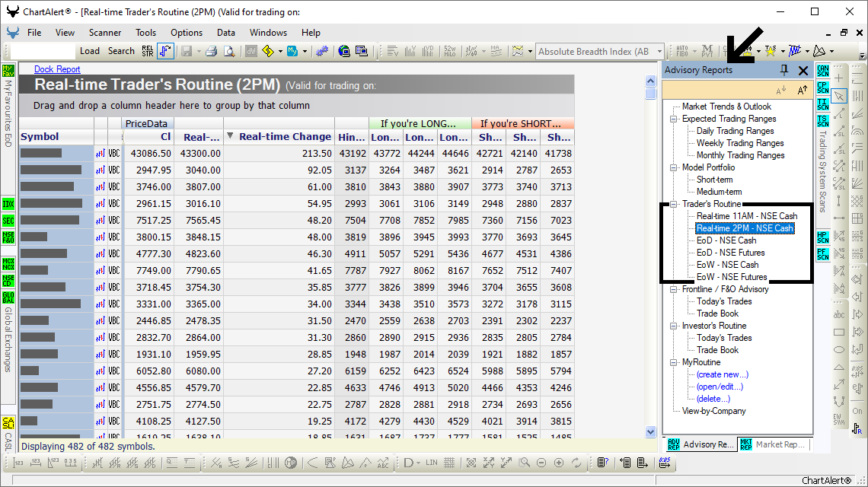868x487 pixels.
Task: Select the arrow pointer tool in drawing column
Action: tap(839, 96)
